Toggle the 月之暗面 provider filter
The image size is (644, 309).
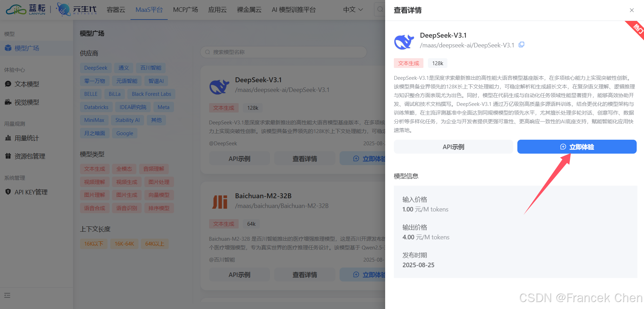click(95, 133)
